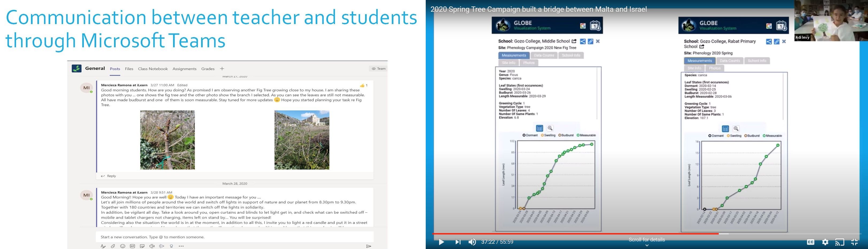The height and width of the screenshot is (249, 868).
Task: Expand more compose options ellipsis
Action: click(181, 246)
